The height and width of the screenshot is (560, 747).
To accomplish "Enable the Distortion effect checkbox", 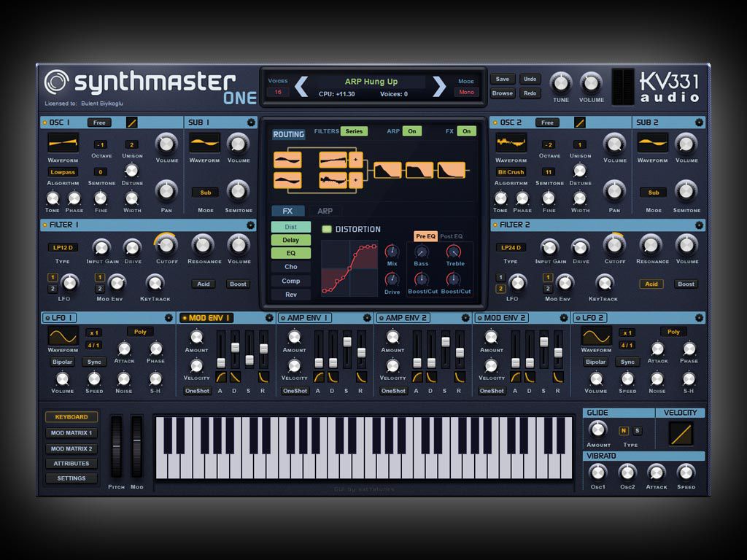I will click(x=327, y=229).
